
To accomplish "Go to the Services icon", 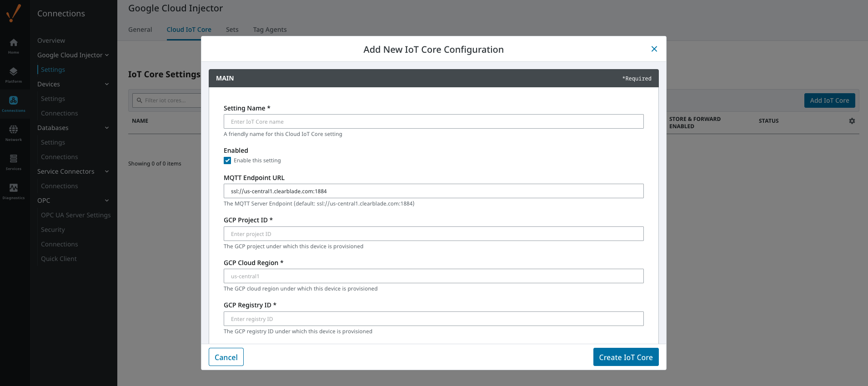I will (14, 159).
